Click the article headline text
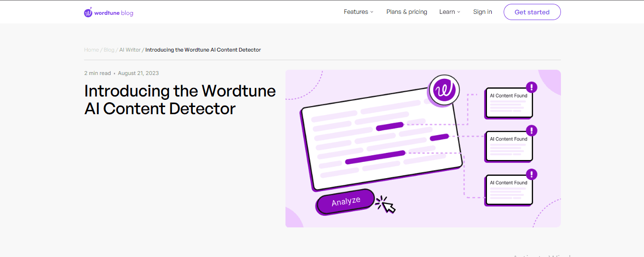644x257 pixels. click(x=180, y=99)
